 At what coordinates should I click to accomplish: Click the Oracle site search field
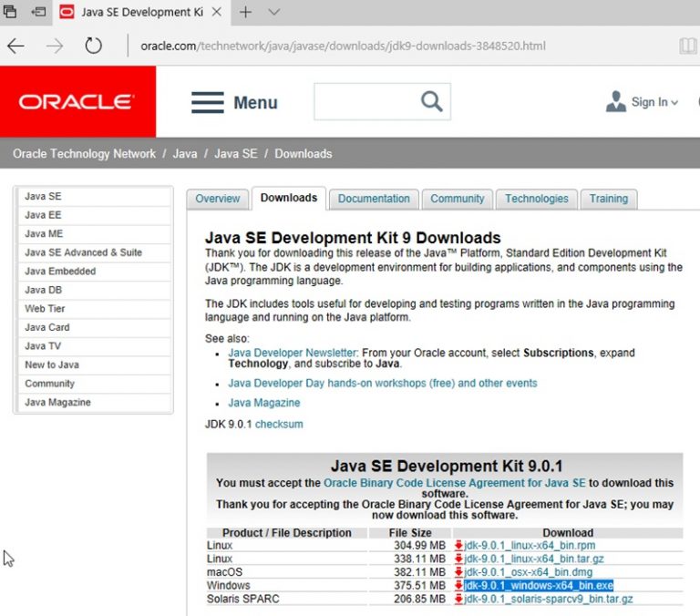(x=365, y=101)
